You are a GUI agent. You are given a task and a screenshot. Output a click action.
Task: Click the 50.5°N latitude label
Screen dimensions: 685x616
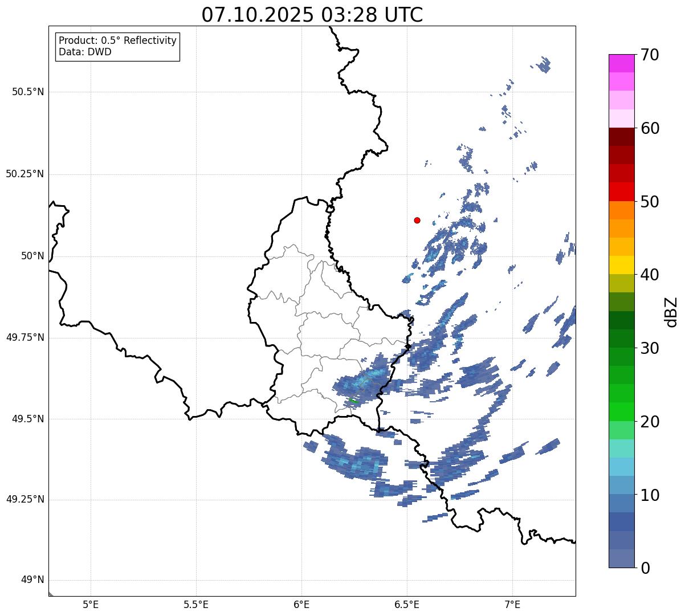click(27, 92)
